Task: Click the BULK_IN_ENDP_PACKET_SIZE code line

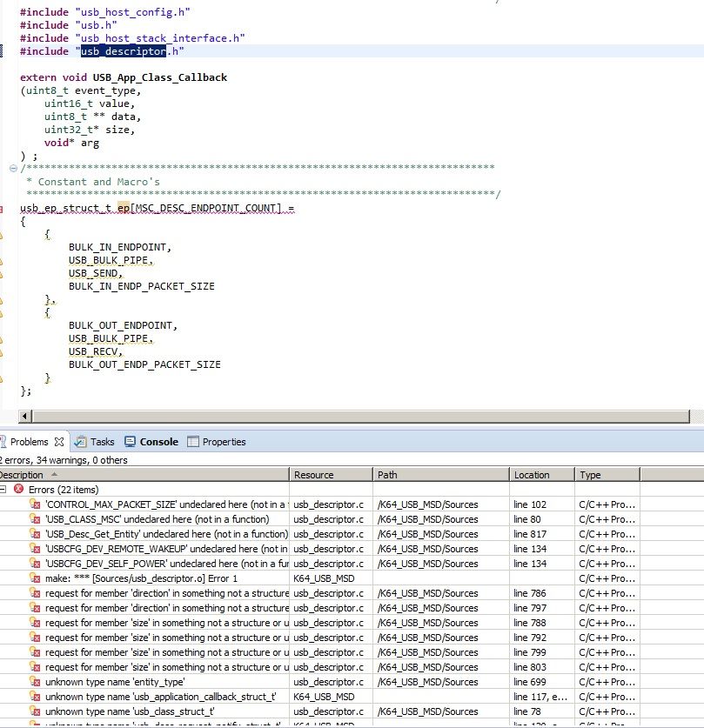Action: (x=142, y=286)
